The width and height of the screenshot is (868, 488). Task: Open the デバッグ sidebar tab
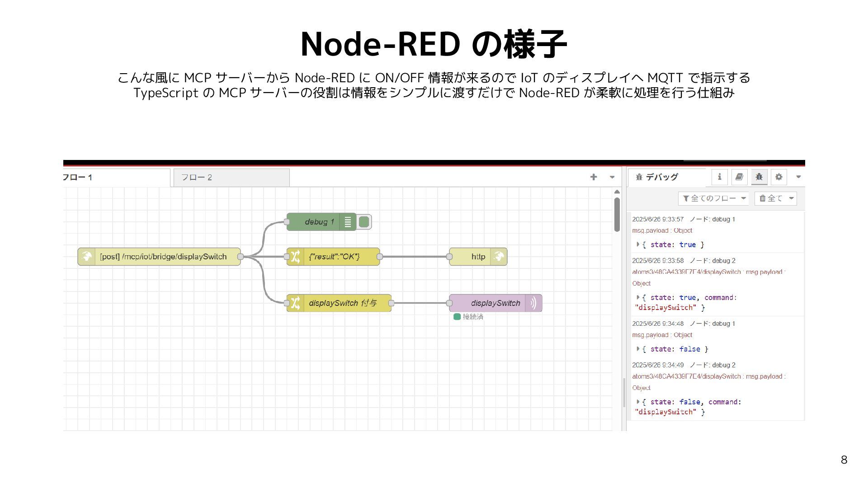(x=666, y=177)
